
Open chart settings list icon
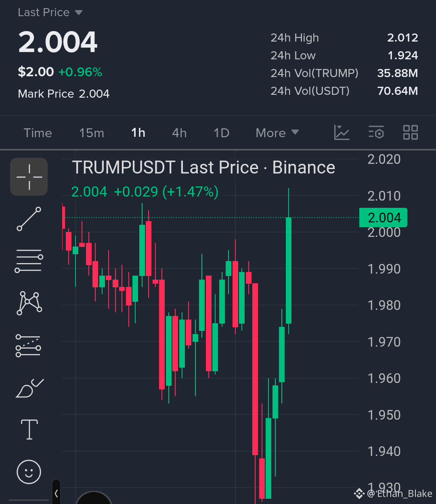coord(376,133)
